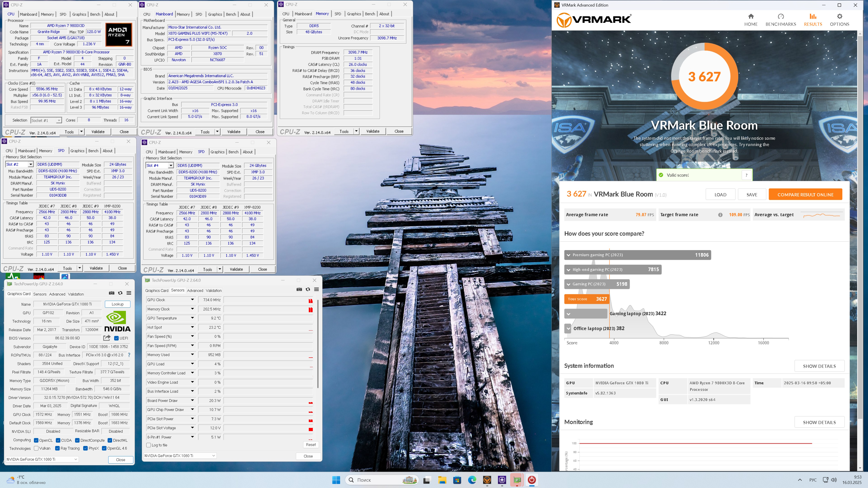
Task: Switch to Advanced tab in GPU-Z Graphics Card window
Action: [57, 294]
